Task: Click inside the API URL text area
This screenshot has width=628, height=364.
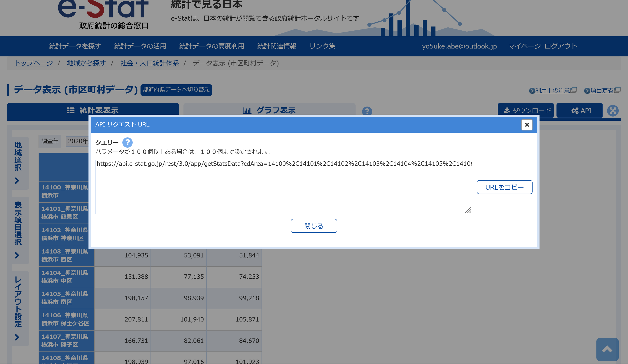Action: [283, 187]
